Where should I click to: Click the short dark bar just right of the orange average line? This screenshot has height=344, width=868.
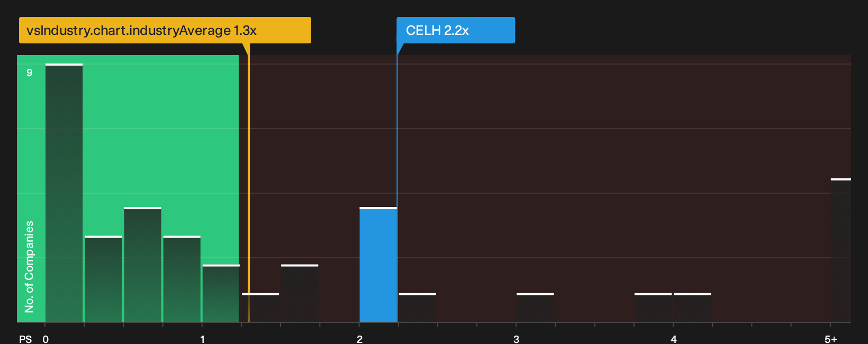(260, 307)
